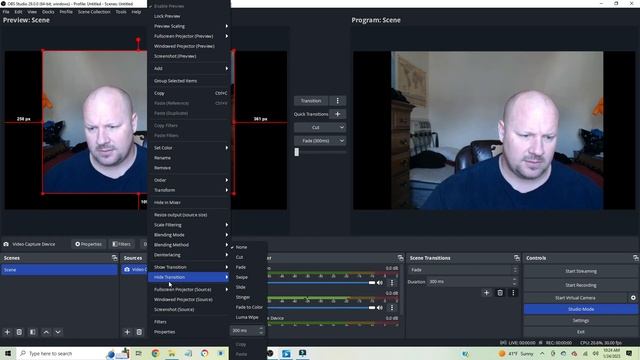640x360 pixels.
Task: Open the Fade scene transition combo box
Action: 463,270
